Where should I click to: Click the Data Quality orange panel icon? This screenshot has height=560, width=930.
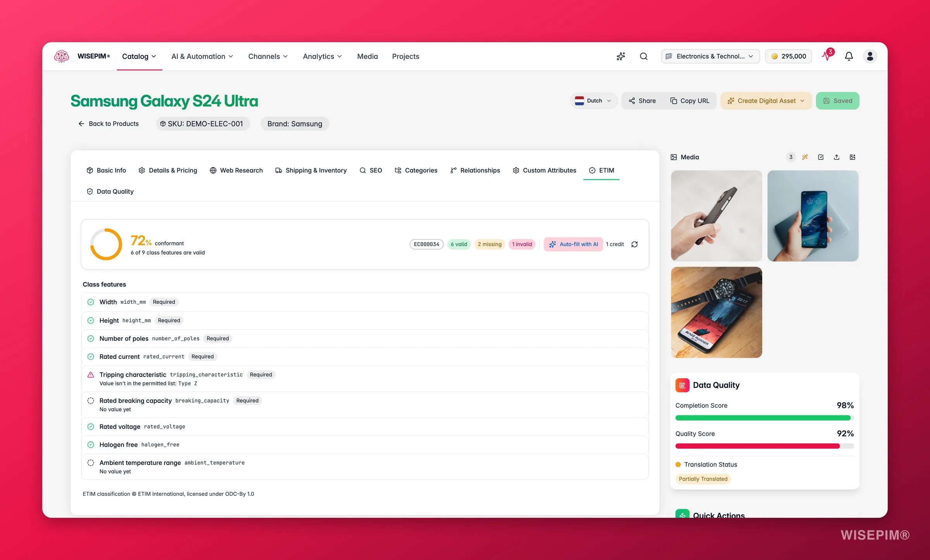(x=682, y=385)
